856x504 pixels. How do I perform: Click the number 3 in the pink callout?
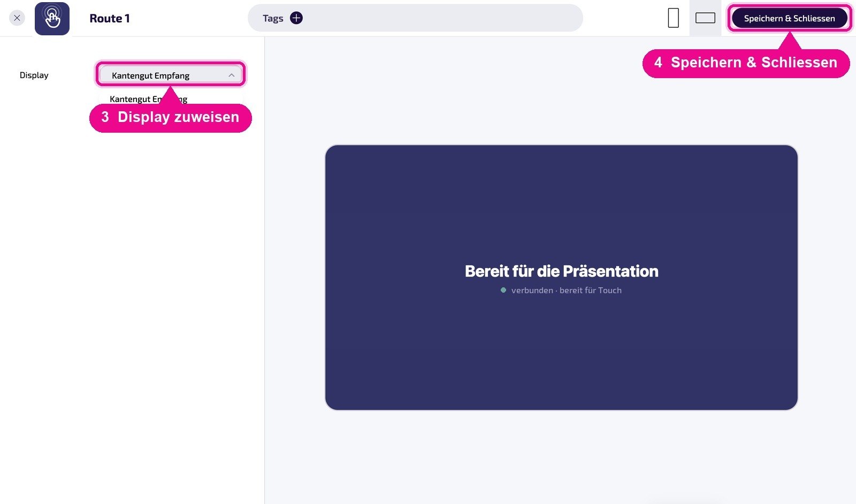coord(105,117)
